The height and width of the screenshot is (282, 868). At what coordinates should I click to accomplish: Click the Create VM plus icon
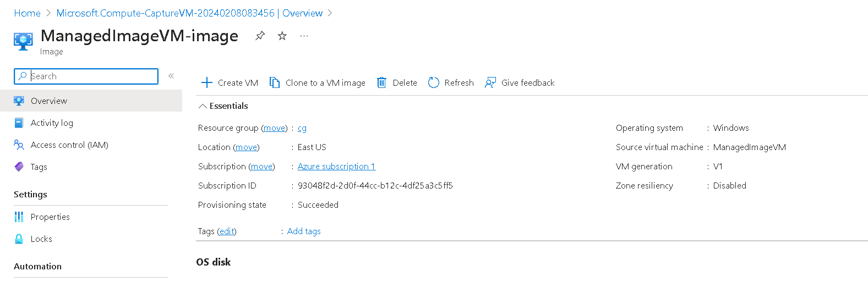click(x=207, y=82)
